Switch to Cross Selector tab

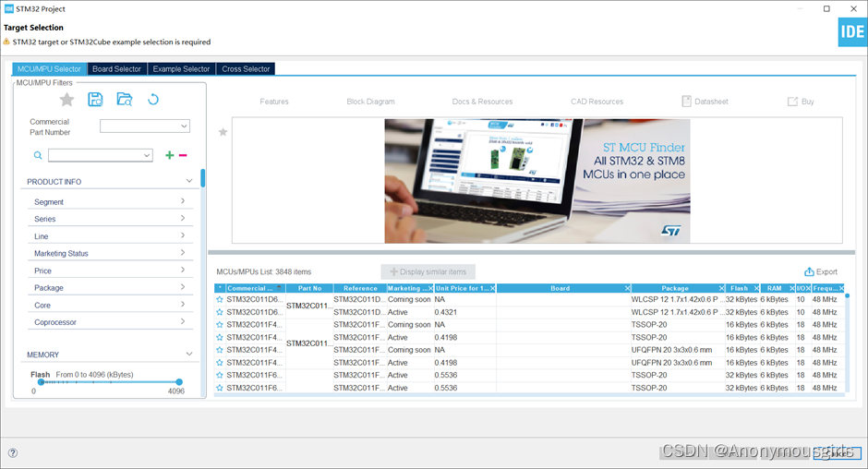(246, 68)
